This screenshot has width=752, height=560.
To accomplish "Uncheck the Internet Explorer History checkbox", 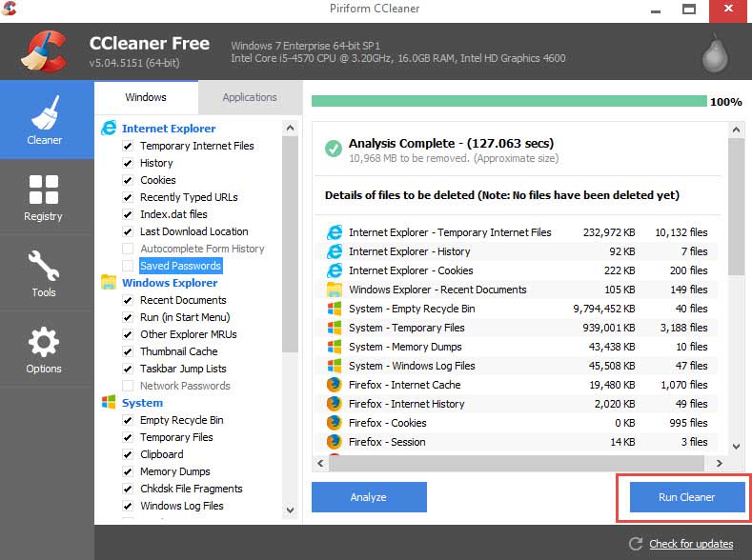I will (x=128, y=163).
